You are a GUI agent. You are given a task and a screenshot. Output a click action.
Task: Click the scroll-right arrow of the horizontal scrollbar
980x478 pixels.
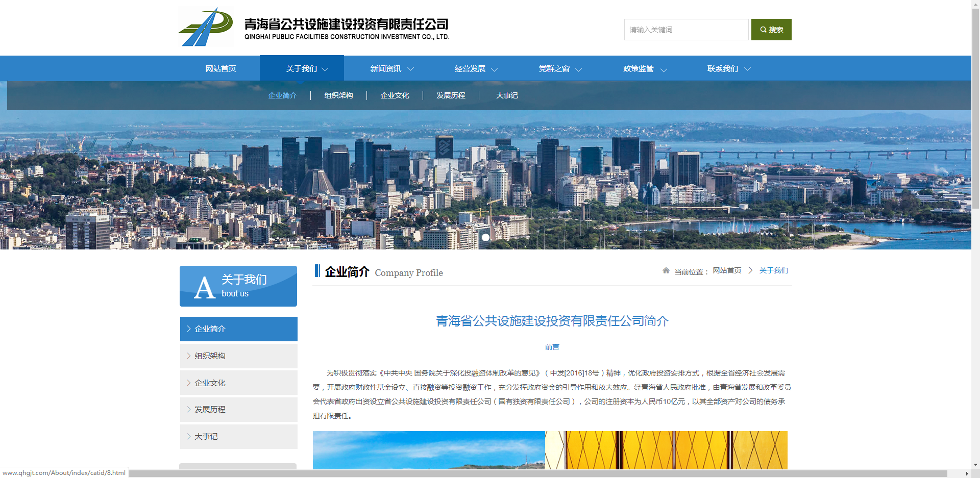[x=967, y=474]
